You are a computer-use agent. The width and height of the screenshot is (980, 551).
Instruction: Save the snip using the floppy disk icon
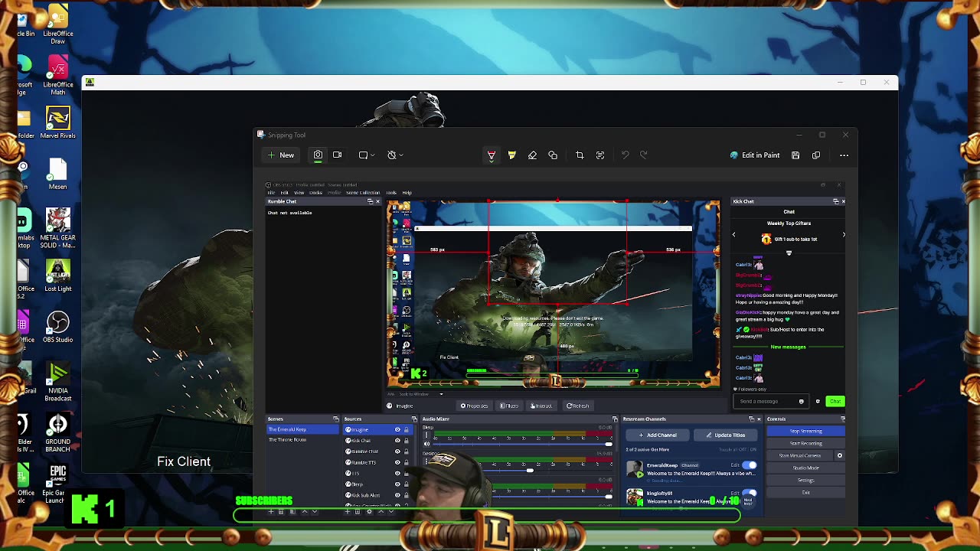(795, 155)
